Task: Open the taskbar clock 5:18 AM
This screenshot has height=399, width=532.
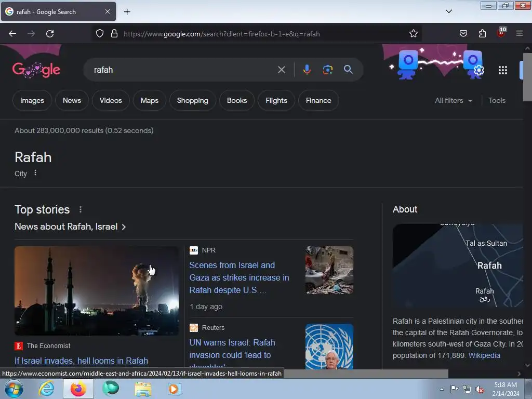Action: [x=506, y=389]
